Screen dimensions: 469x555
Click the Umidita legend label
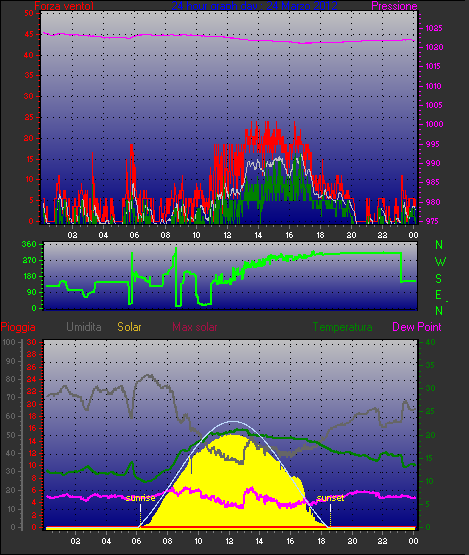pyautogui.click(x=84, y=327)
